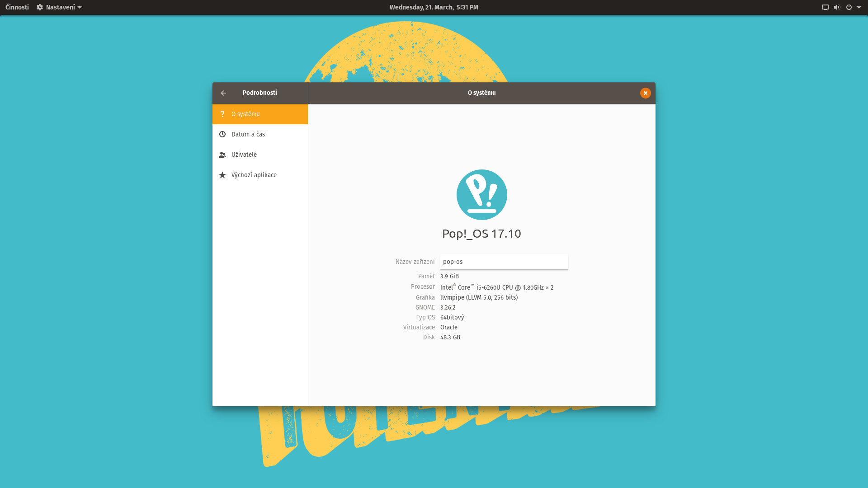Click the screen icon in the top bar
868x488 pixels.
[825, 7]
